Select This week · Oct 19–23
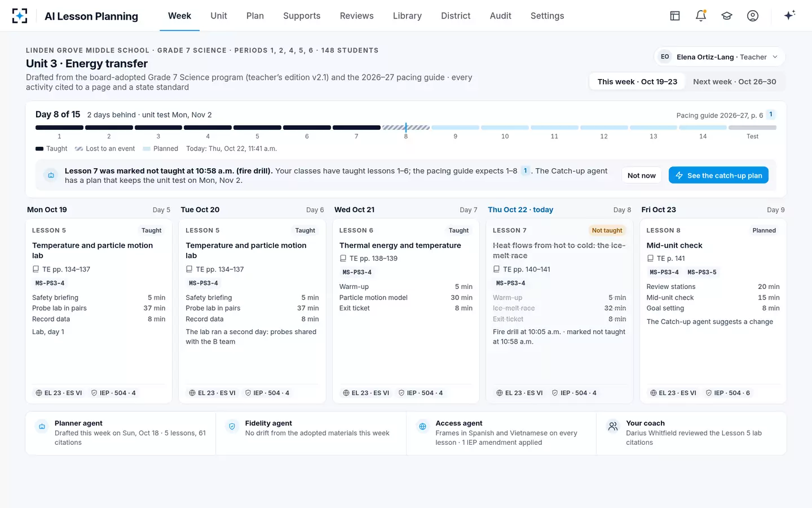 [x=637, y=82]
